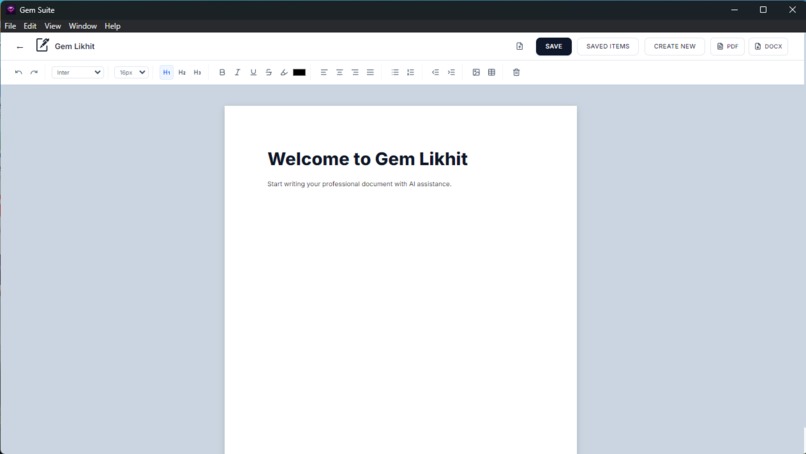Click the redo arrow icon
The height and width of the screenshot is (454, 806).
34,72
